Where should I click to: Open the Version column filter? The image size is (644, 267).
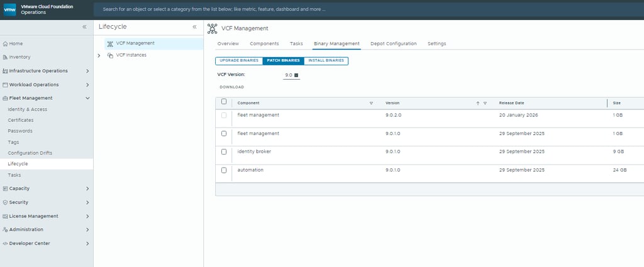(x=485, y=104)
